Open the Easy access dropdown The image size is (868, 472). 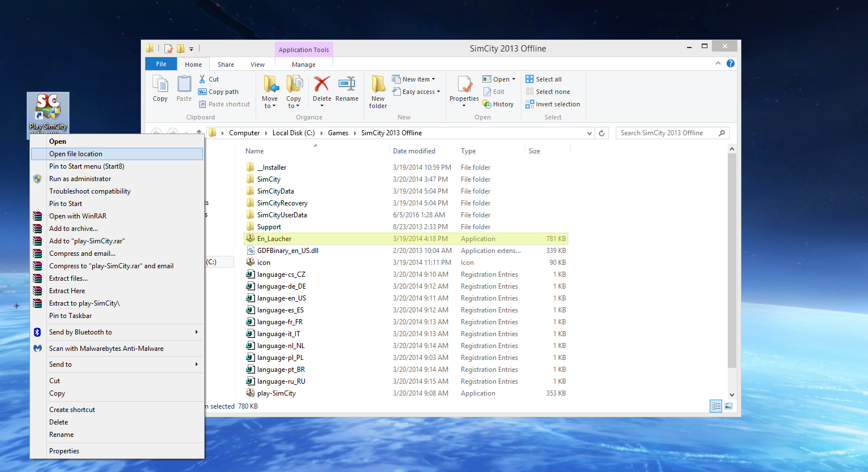click(x=416, y=91)
